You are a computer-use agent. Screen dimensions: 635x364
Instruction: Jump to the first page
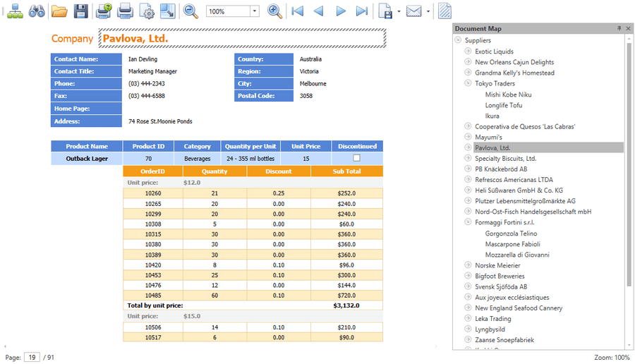(x=298, y=11)
